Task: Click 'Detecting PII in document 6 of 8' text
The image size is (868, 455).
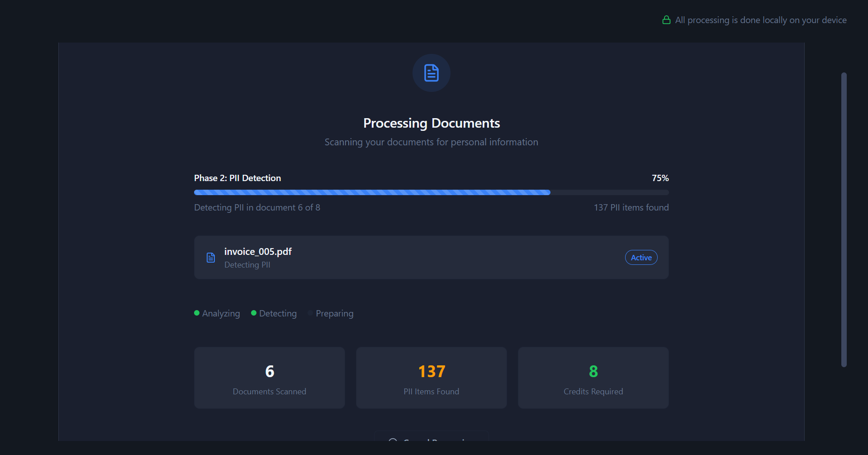Action: 257,208
